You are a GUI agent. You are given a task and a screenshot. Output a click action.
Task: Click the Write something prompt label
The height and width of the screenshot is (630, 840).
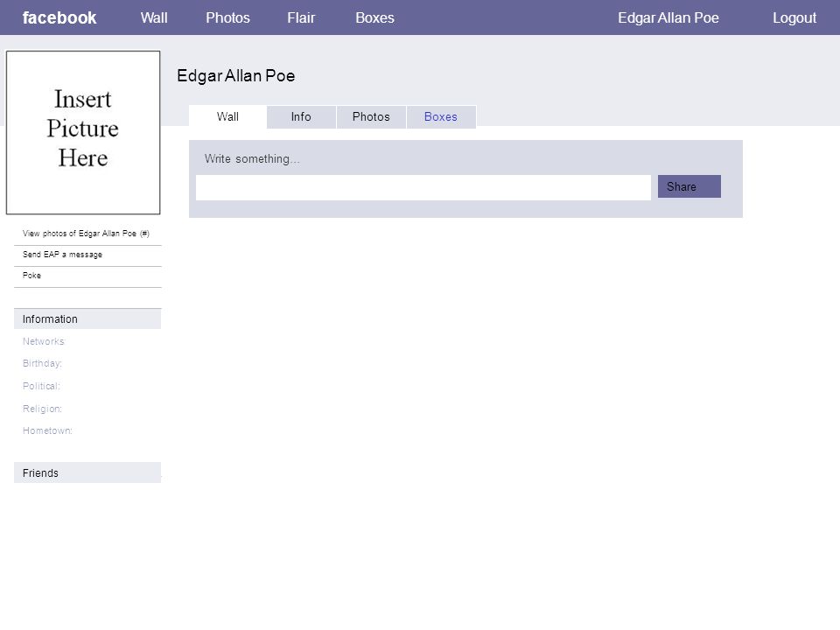(252, 158)
